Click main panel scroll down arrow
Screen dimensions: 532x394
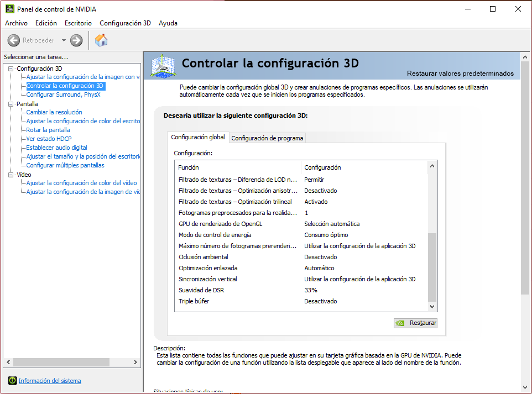pyautogui.click(x=525, y=387)
